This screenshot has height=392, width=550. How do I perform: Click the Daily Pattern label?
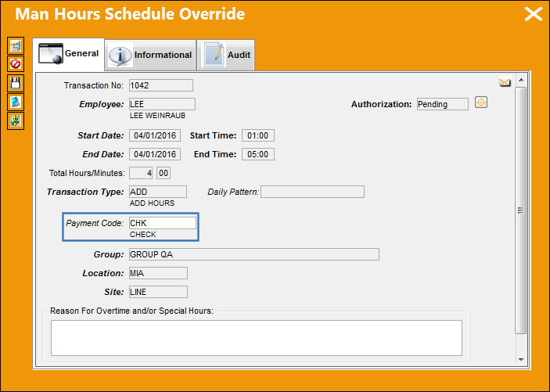point(233,192)
